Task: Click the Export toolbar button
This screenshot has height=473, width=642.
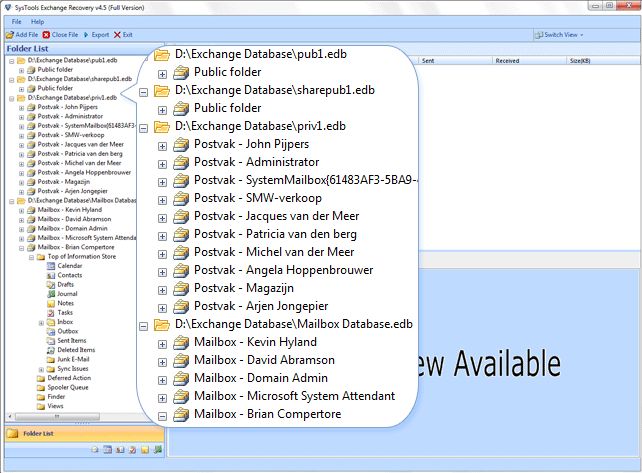Action: [97, 35]
